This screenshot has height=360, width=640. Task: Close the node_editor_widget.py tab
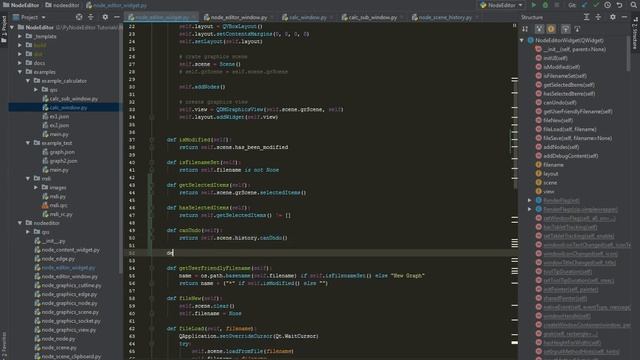click(x=194, y=18)
